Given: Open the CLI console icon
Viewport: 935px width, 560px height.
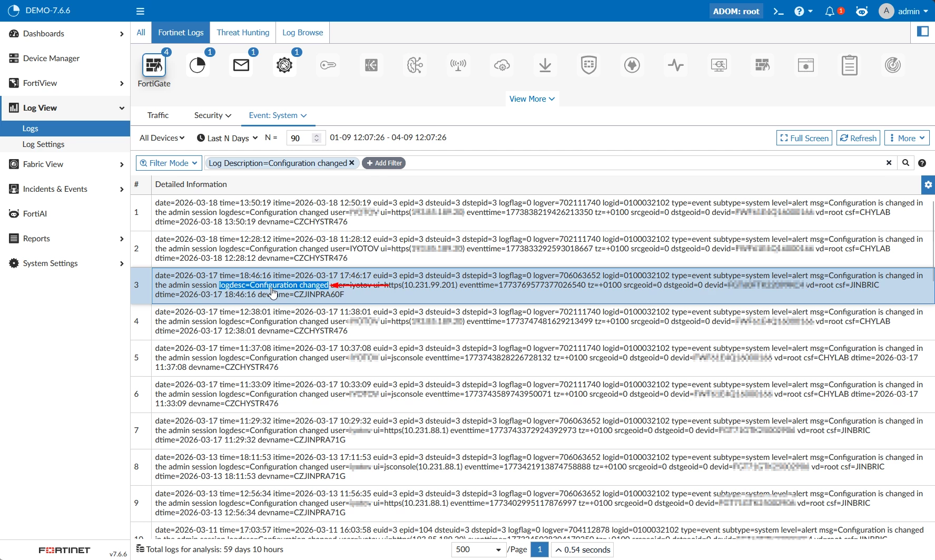Looking at the screenshot, I should pos(779,11).
